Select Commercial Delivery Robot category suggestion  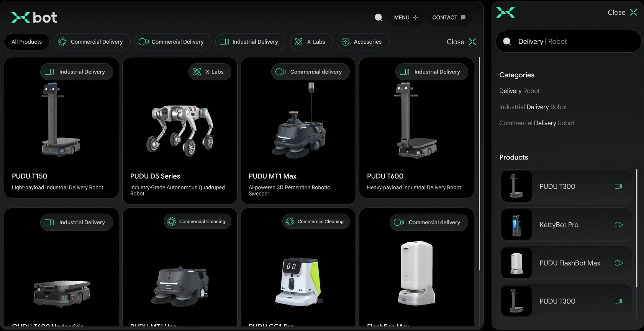(x=537, y=123)
